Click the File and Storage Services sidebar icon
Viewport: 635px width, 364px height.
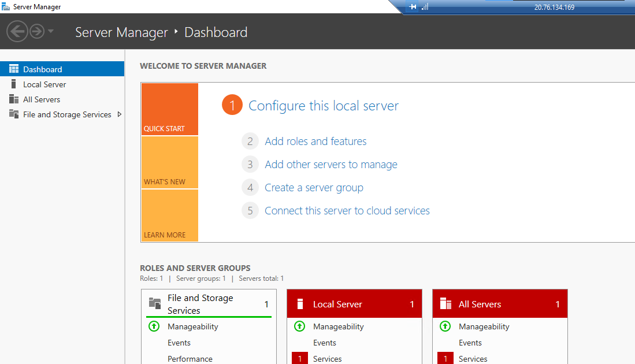click(x=14, y=114)
